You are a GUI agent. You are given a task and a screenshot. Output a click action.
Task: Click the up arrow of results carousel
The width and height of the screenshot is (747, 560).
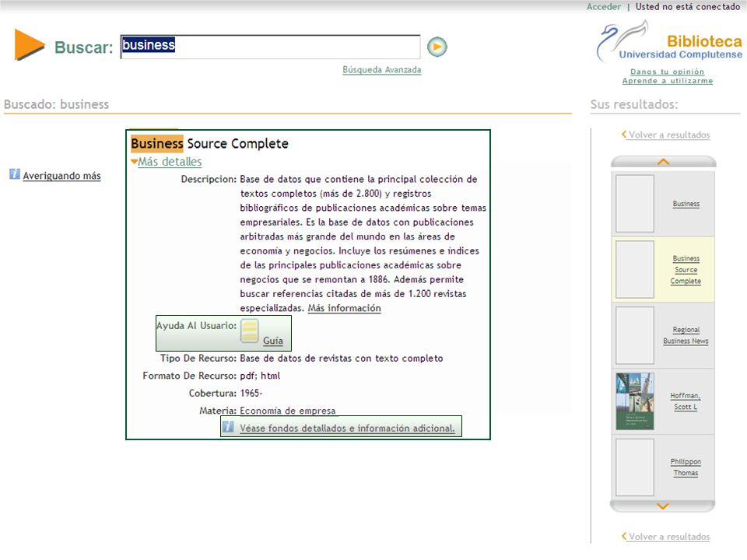click(663, 162)
